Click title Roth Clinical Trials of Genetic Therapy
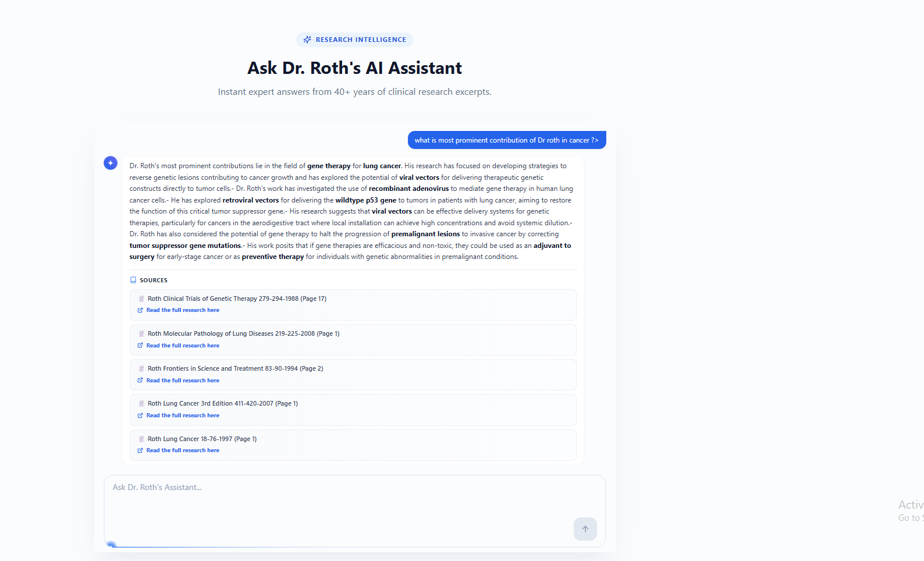 (237, 299)
